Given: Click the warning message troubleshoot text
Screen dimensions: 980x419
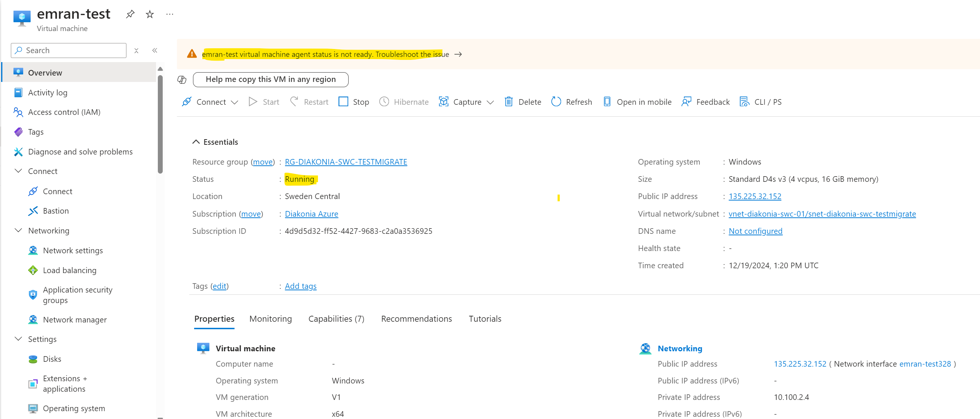Looking at the screenshot, I should 325,54.
